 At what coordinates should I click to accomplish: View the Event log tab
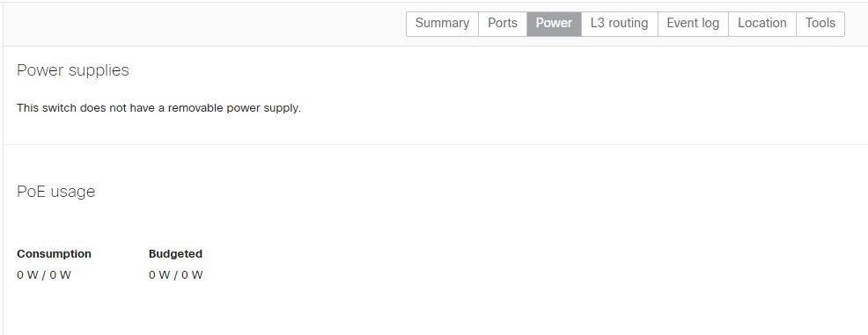[x=693, y=24]
